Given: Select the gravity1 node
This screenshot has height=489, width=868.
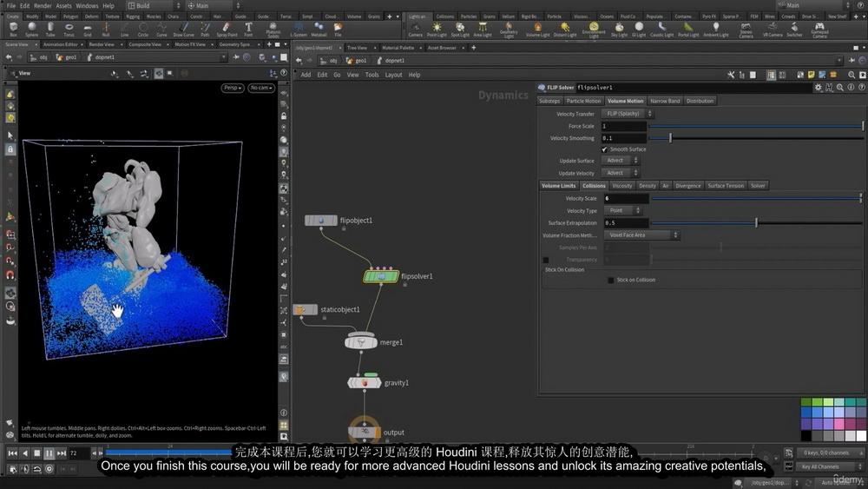Looking at the screenshot, I should click(x=364, y=383).
